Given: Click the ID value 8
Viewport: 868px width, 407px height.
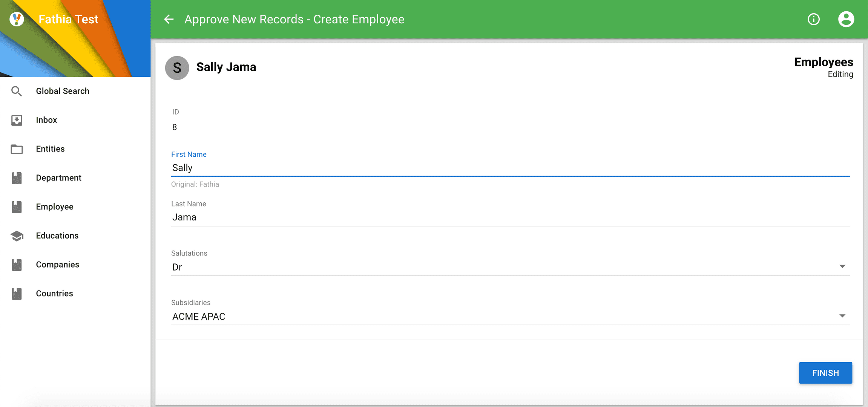Looking at the screenshot, I should coord(175,127).
